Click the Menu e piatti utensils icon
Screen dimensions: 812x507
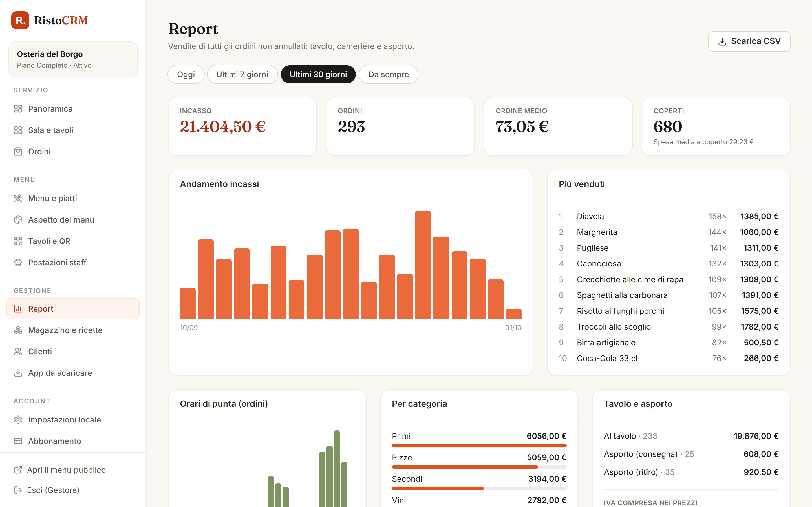(x=18, y=198)
